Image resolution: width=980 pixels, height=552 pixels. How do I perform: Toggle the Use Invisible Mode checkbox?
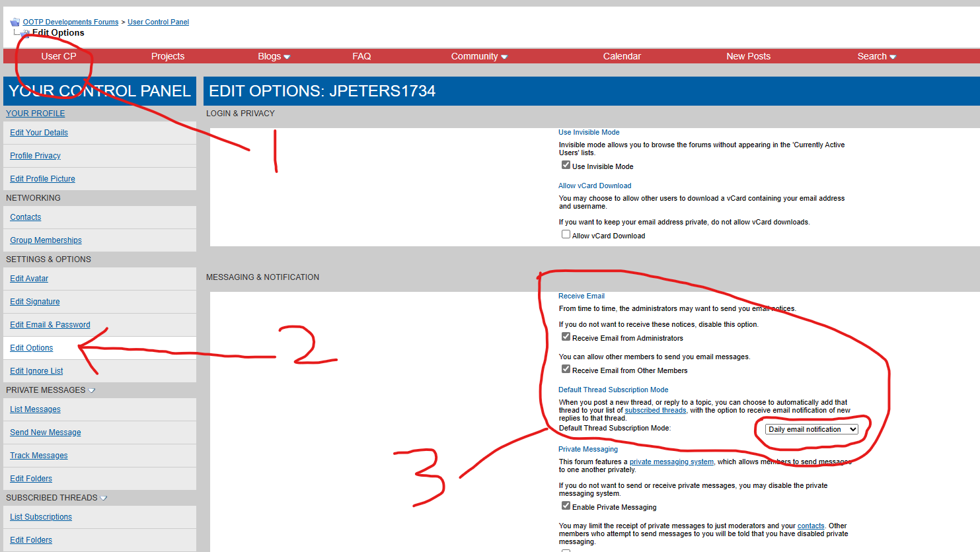pos(566,165)
